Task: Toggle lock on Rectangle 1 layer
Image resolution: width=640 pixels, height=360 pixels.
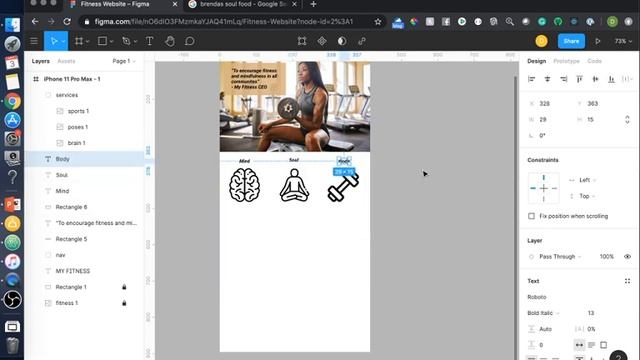Action: (124, 287)
